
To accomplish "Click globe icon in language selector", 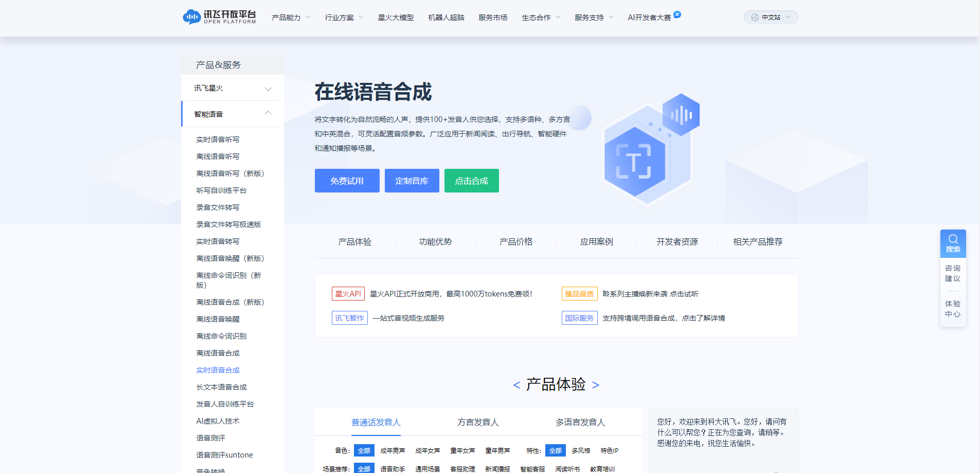I will [755, 17].
